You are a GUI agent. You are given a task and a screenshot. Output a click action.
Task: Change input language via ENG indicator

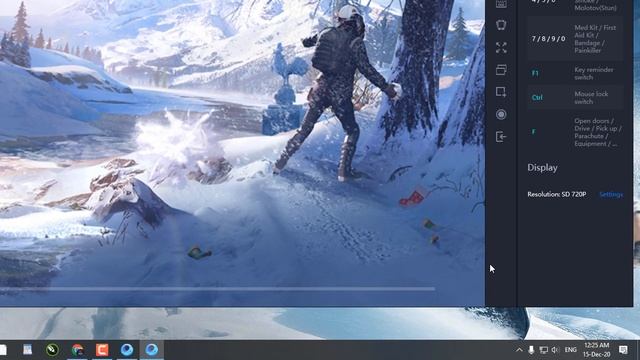point(571,350)
